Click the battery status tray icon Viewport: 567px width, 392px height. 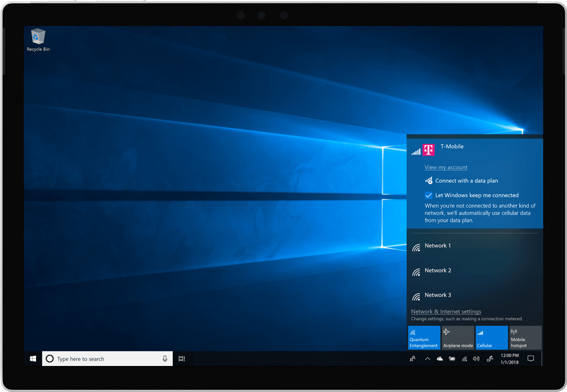tap(452, 359)
